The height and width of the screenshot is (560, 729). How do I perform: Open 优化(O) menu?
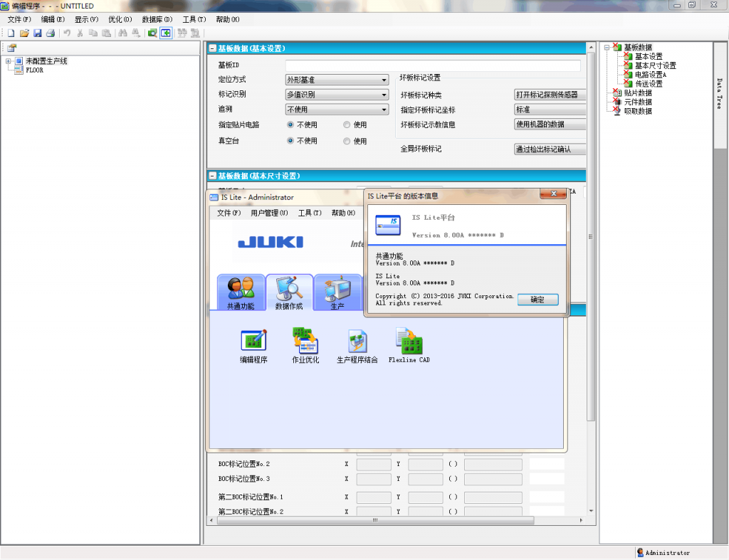120,19
